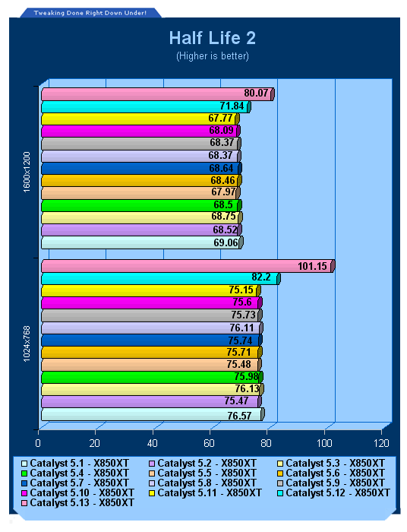Click the 68.09 value on the magenta bar
Screen dimensions: 407x532
pyautogui.click(x=221, y=130)
